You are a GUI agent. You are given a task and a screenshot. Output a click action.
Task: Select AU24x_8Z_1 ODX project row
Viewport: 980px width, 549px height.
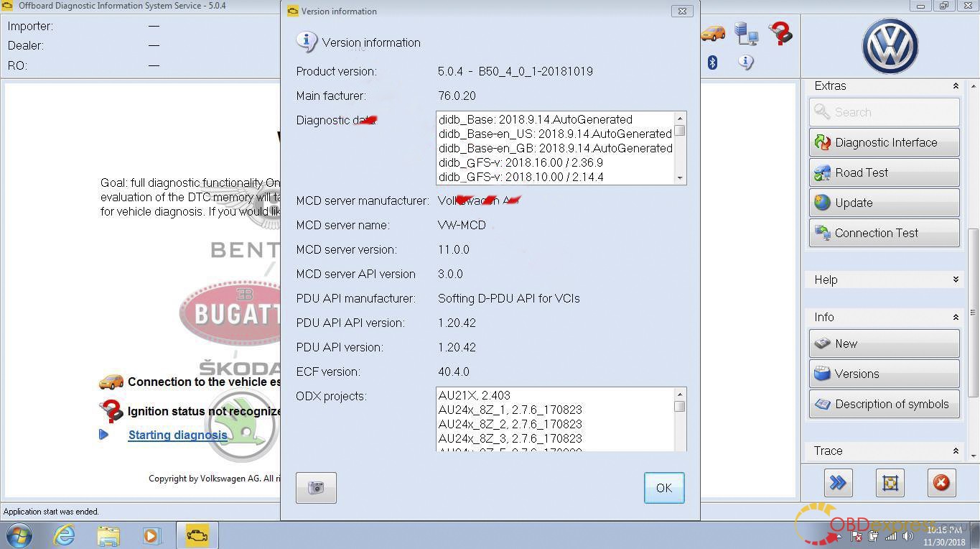510,410
